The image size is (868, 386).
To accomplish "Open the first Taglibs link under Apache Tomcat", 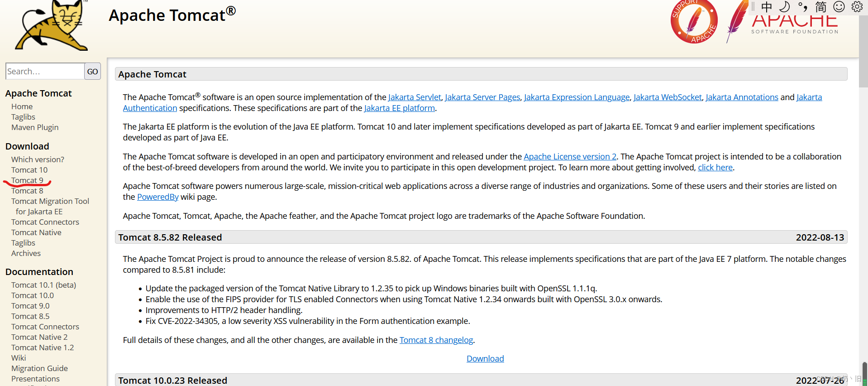I will click(23, 117).
